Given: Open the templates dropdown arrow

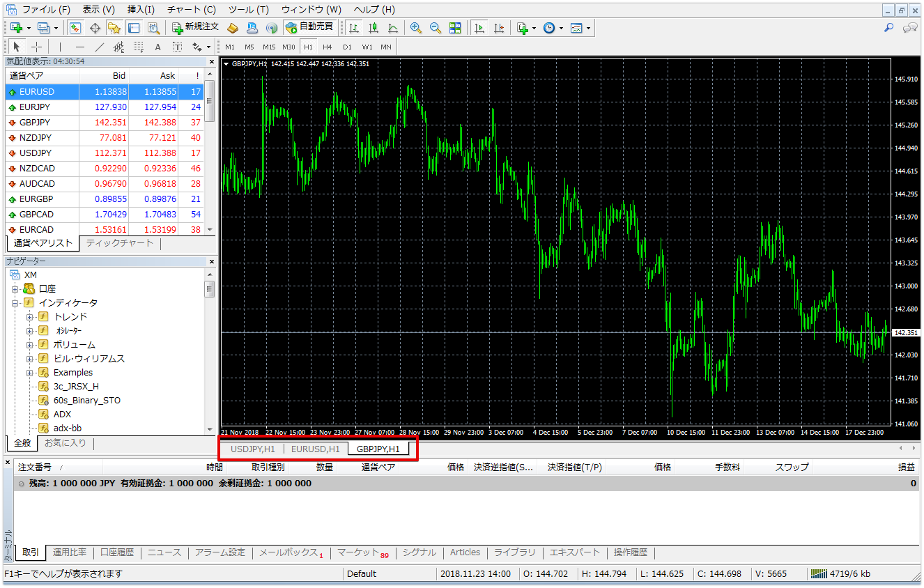Looking at the screenshot, I should coord(588,28).
